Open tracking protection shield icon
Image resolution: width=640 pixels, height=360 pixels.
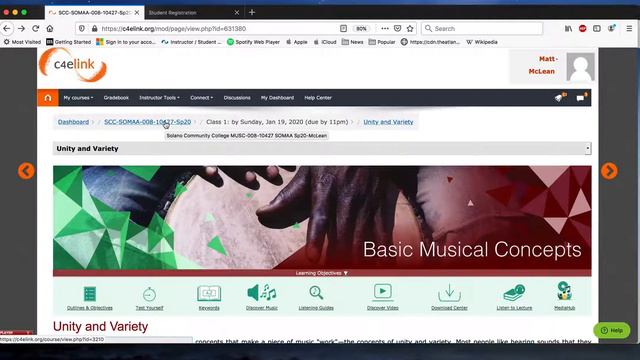(82, 29)
